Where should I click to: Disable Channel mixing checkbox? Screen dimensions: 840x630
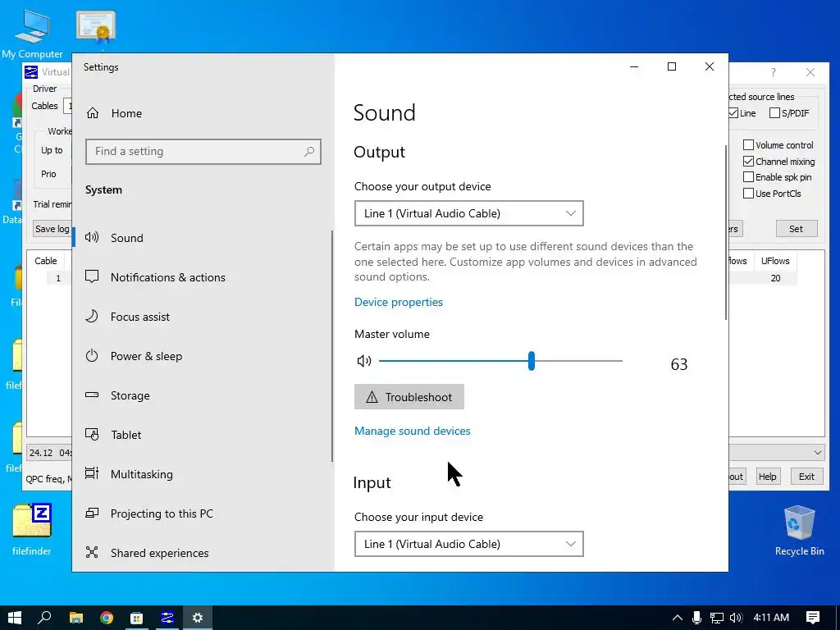748,162
